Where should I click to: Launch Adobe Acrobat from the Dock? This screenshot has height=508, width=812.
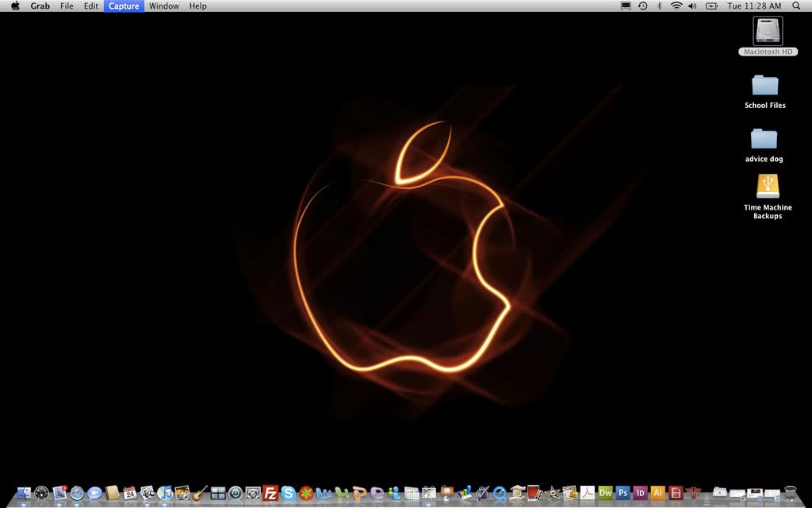click(x=588, y=493)
